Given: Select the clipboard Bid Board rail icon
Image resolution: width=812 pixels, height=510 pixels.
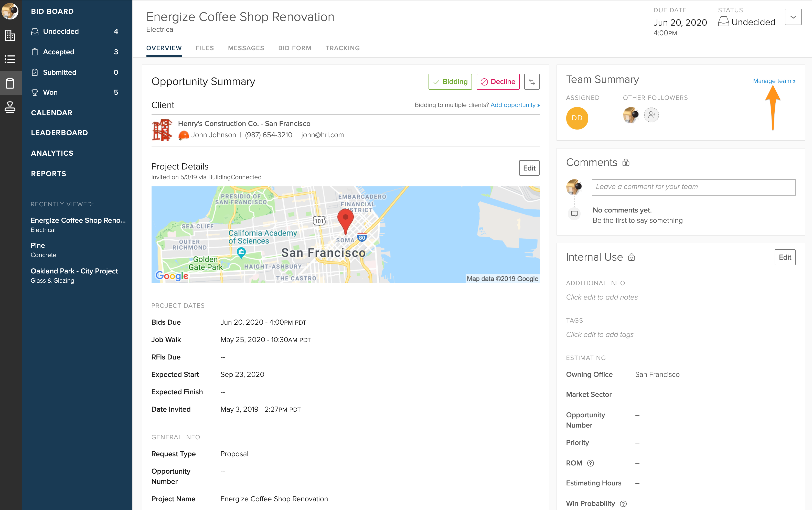Looking at the screenshot, I should click(x=10, y=83).
